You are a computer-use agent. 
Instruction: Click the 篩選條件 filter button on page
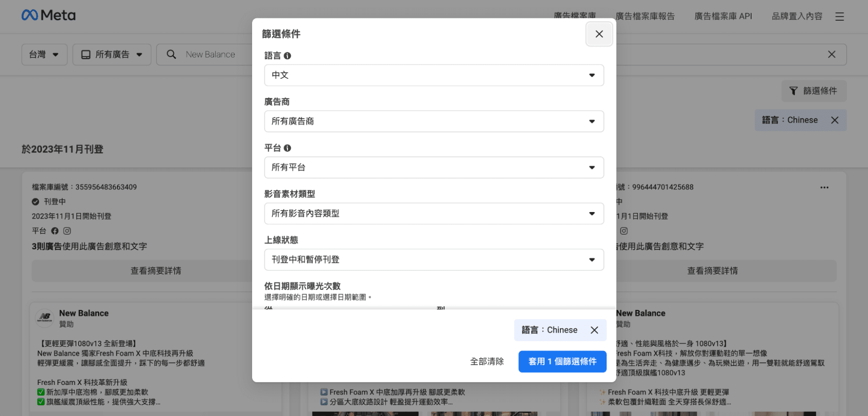(x=814, y=91)
